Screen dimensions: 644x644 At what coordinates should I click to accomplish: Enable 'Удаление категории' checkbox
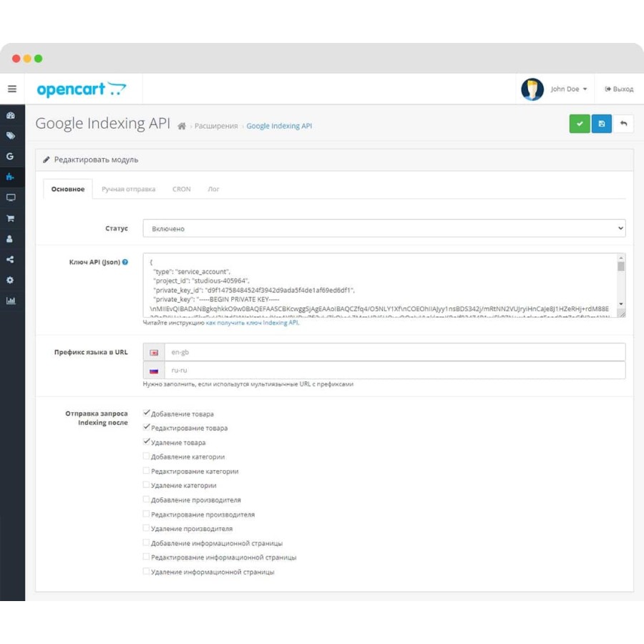[146, 484]
